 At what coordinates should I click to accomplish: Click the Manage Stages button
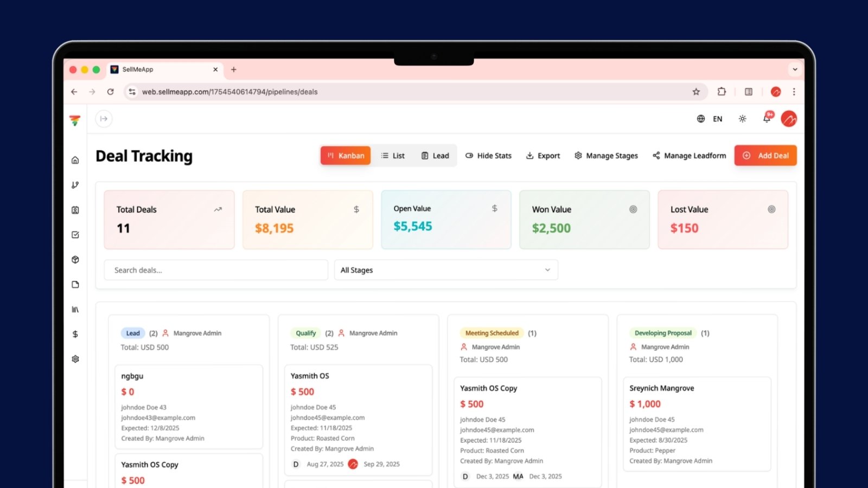click(606, 156)
